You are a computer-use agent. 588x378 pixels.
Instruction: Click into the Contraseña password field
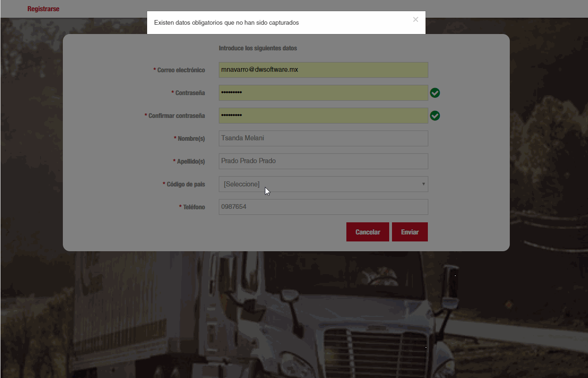pos(323,93)
